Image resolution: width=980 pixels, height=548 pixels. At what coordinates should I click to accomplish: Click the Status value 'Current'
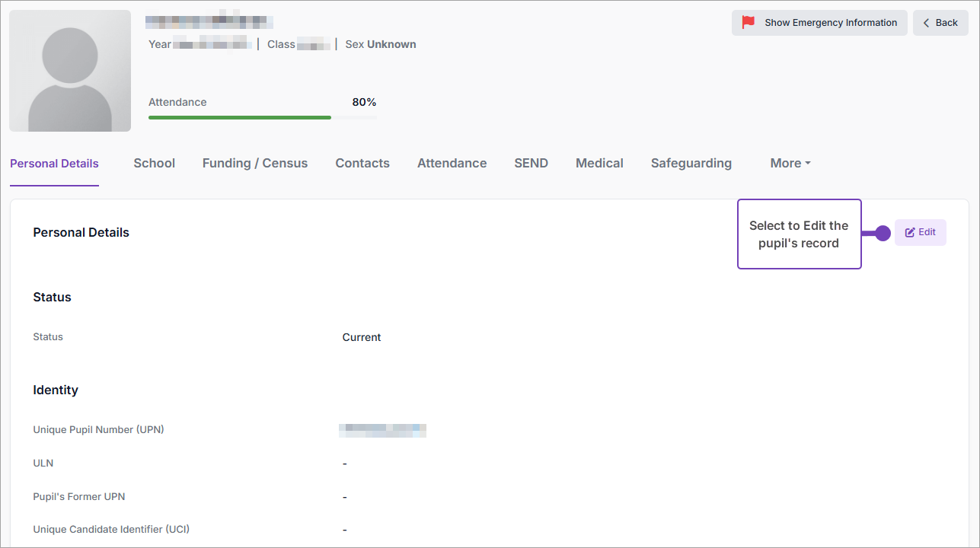click(362, 337)
